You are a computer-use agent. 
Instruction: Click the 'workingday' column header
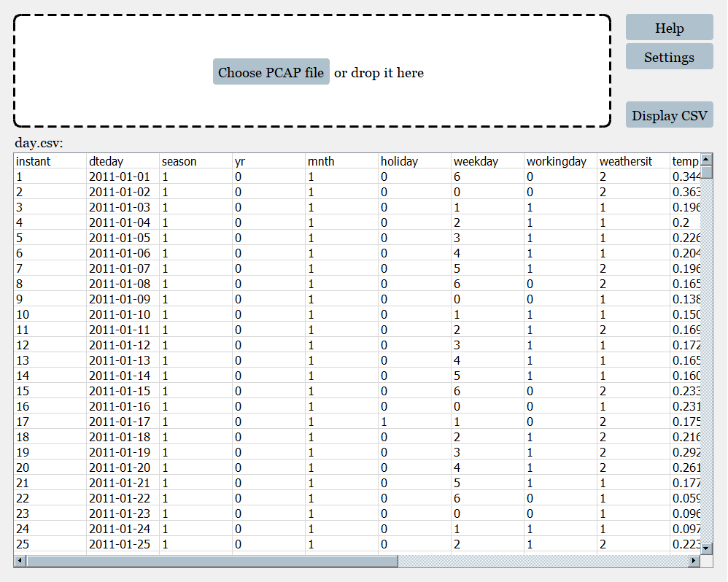(556, 161)
